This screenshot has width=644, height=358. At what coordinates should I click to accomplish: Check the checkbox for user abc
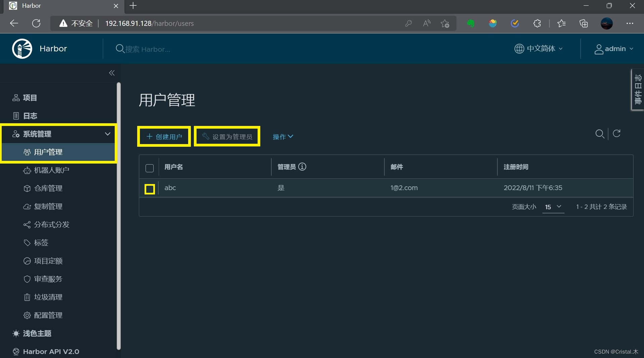[x=150, y=189]
